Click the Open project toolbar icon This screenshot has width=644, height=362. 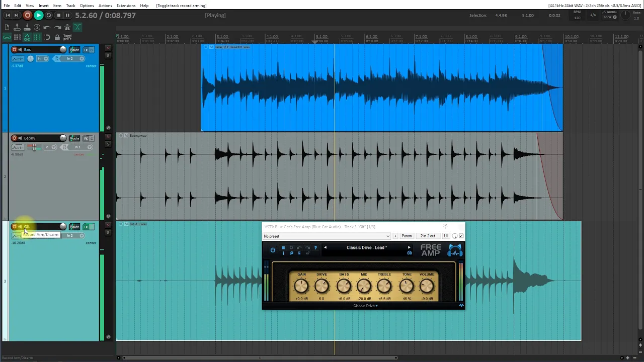17,28
